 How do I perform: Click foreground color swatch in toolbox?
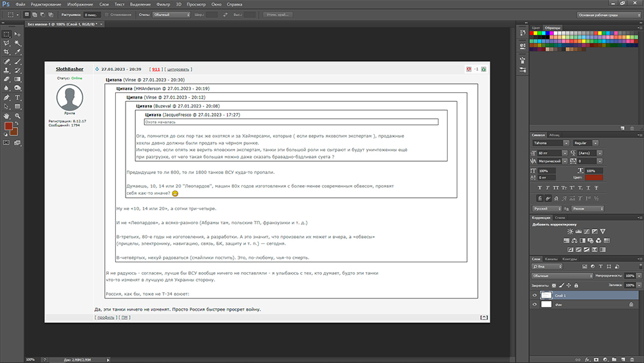[x=8, y=126]
